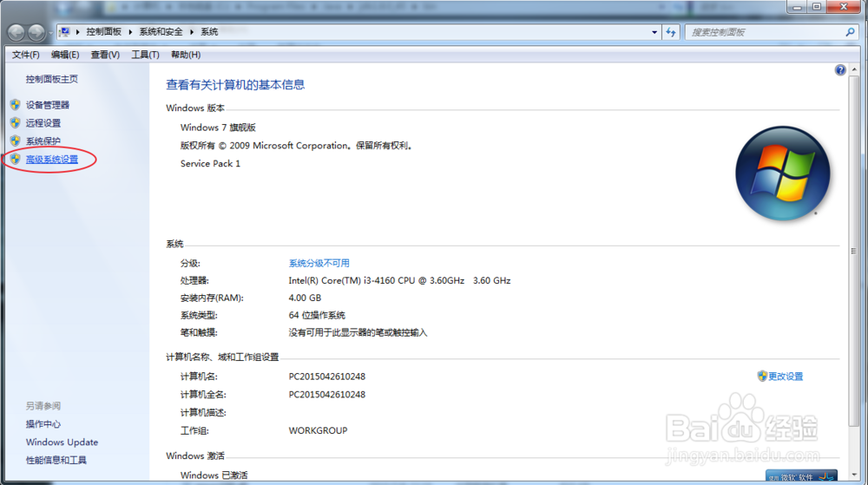Open 性能信息和工具 link
The height and width of the screenshot is (485, 868).
click(56, 460)
